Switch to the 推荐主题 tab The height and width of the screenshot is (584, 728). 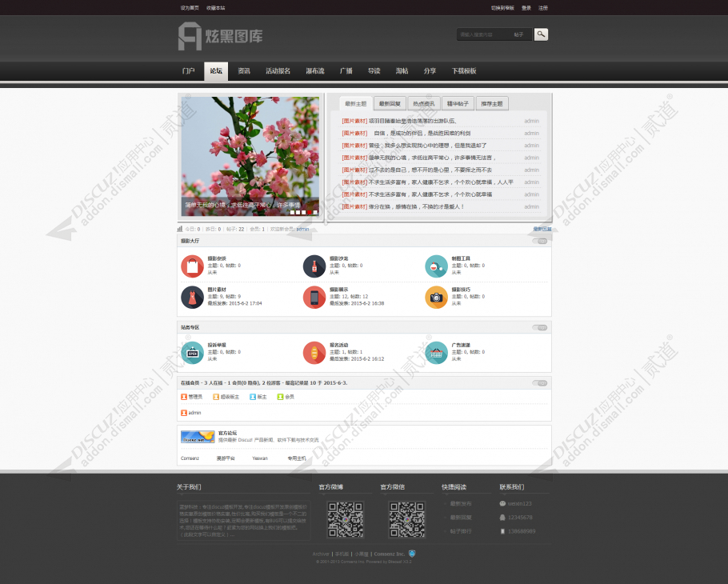point(492,103)
